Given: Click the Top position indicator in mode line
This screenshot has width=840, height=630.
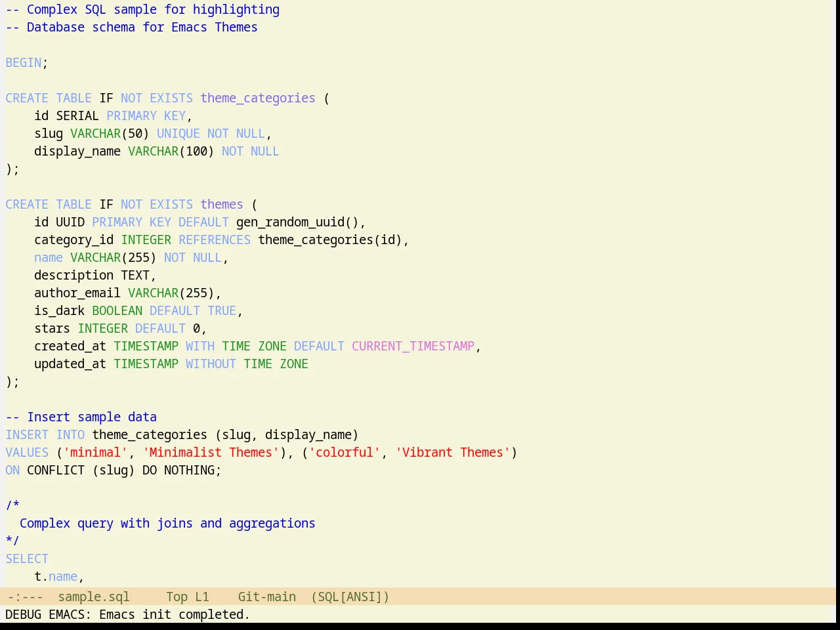Looking at the screenshot, I should coord(177,597).
